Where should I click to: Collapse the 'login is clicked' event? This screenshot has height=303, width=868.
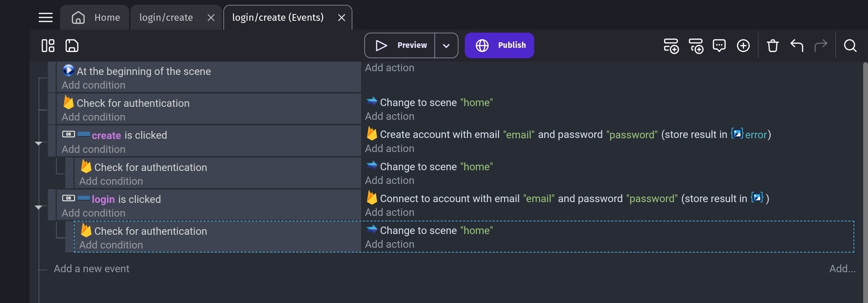39,207
